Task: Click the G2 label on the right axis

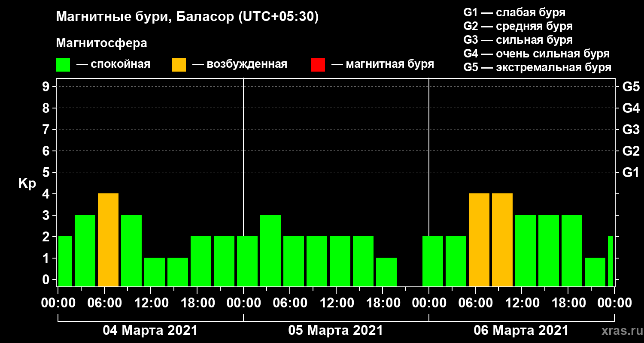Action: click(x=631, y=151)
